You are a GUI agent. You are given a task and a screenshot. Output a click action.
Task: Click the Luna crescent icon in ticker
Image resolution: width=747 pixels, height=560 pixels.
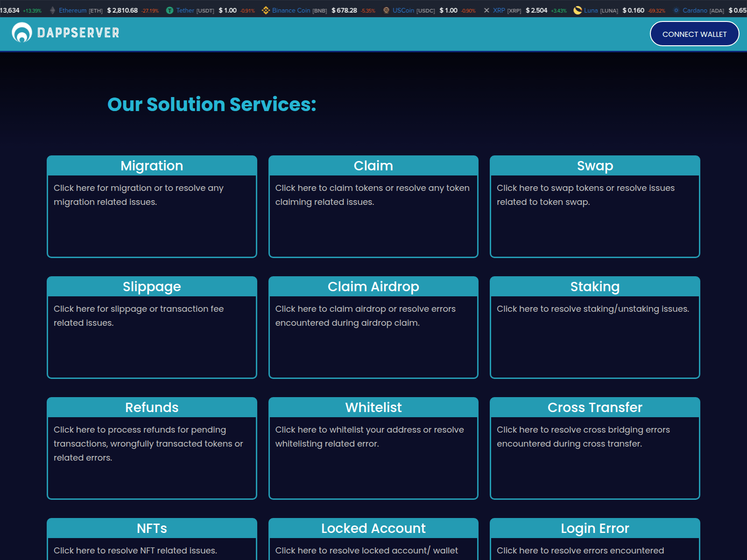click(578, 10)
